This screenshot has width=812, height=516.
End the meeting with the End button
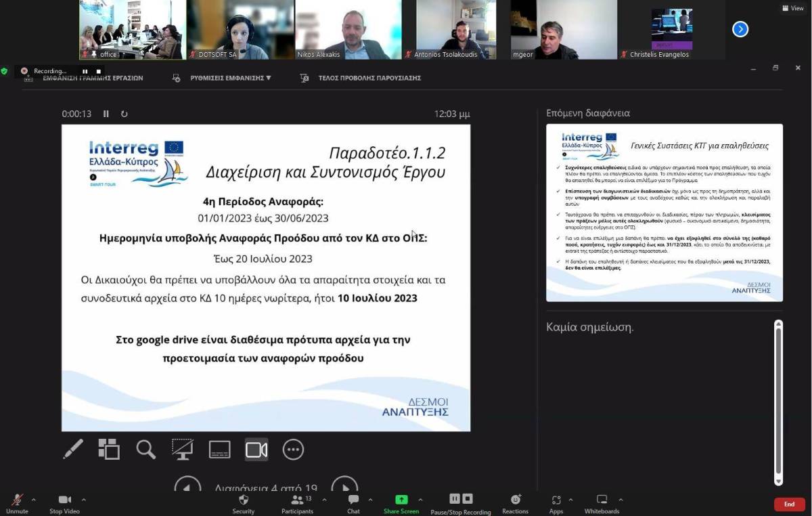pos(788,504)
